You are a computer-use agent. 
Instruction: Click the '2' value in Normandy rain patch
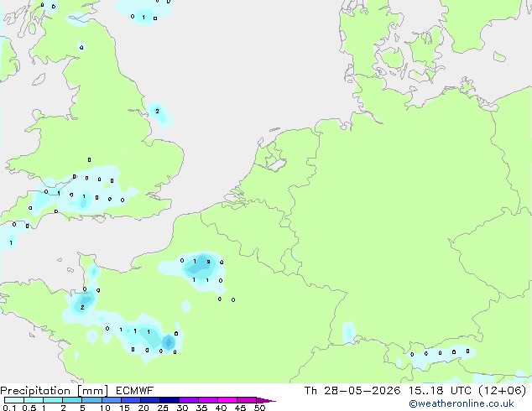tap(82, 307)
